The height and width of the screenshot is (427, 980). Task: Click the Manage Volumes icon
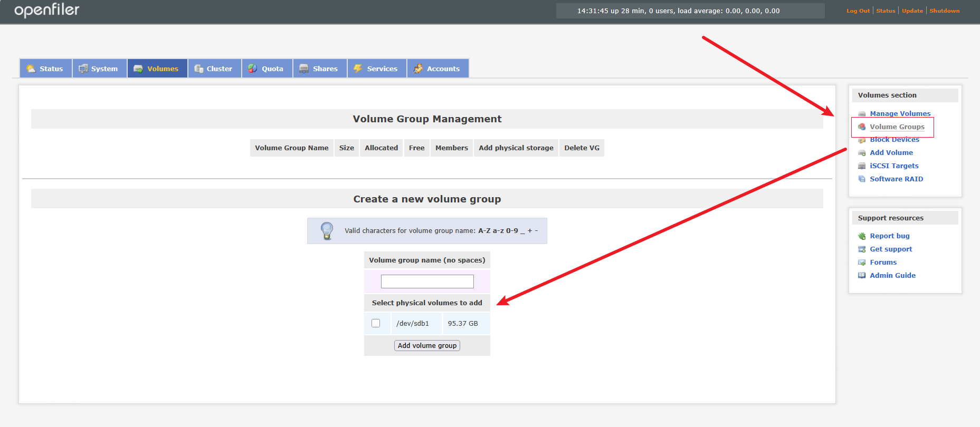click(x=862, y=114)
